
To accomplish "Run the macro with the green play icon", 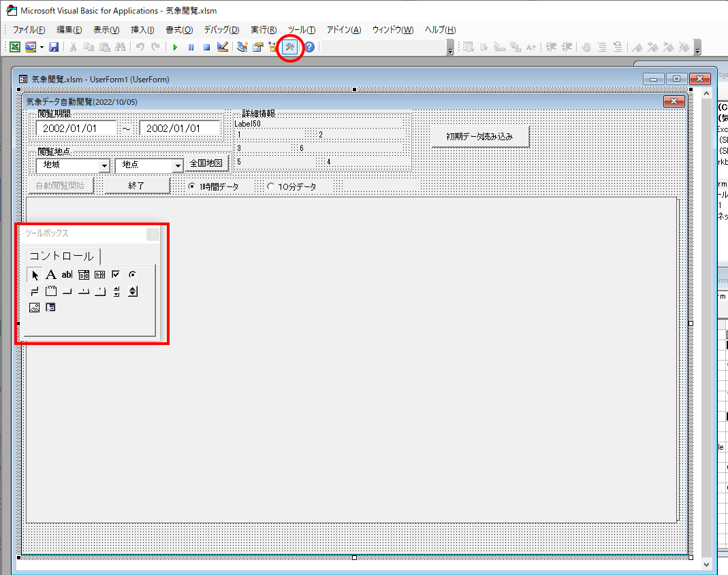I will (x=175, y=47).
